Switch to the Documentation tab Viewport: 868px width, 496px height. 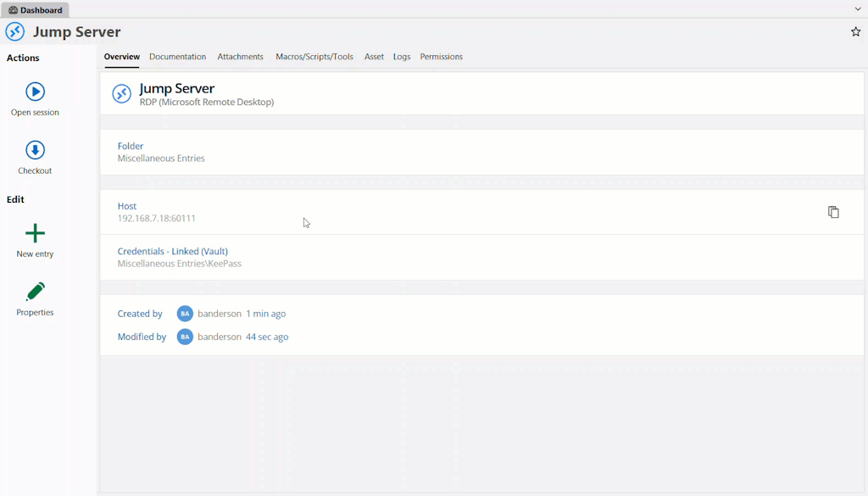click(x=177, y=57)
